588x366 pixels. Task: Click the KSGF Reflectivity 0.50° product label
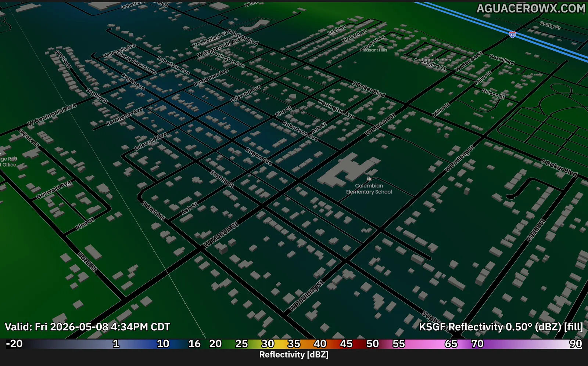point(501,327)
